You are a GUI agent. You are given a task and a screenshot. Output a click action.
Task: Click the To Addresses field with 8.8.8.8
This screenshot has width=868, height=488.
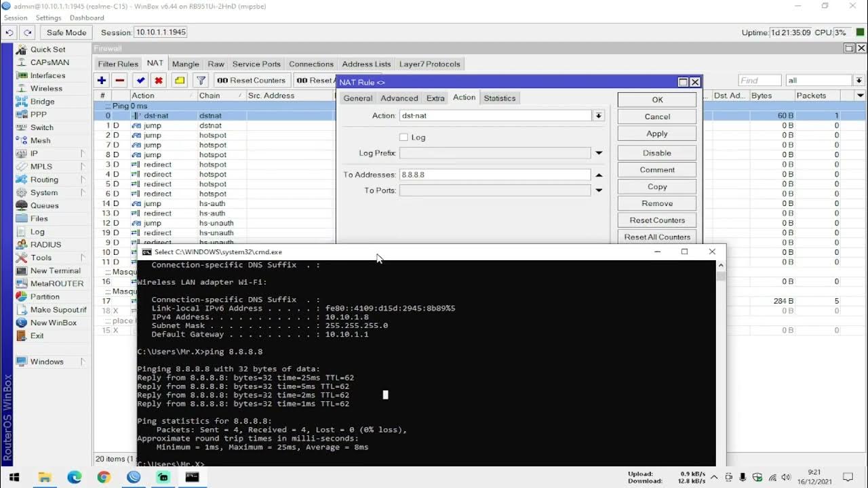tap(495, 175)
